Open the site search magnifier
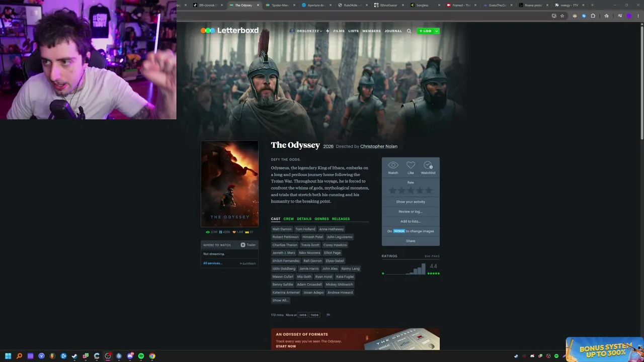The width and height of the screenshot is (644, 362). pyautogui.click(x=409, y=31)
